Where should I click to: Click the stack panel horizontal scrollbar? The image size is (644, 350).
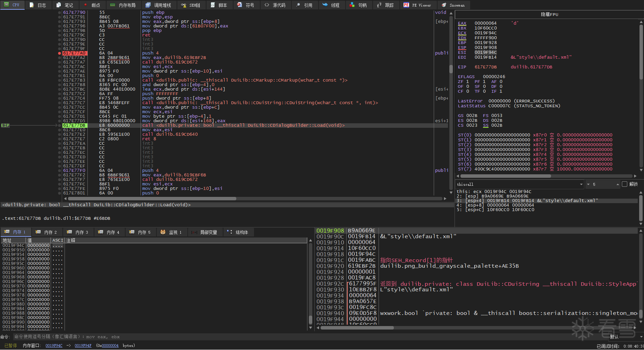356,328
